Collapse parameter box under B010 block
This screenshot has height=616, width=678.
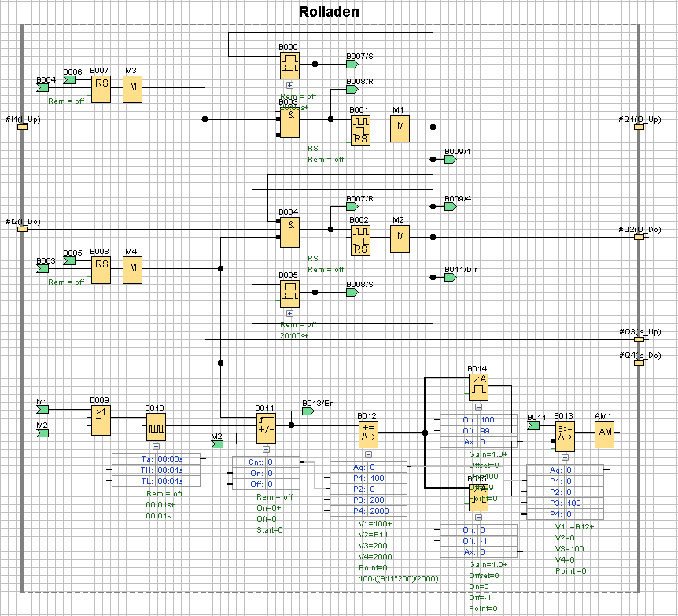pos(155,448)
